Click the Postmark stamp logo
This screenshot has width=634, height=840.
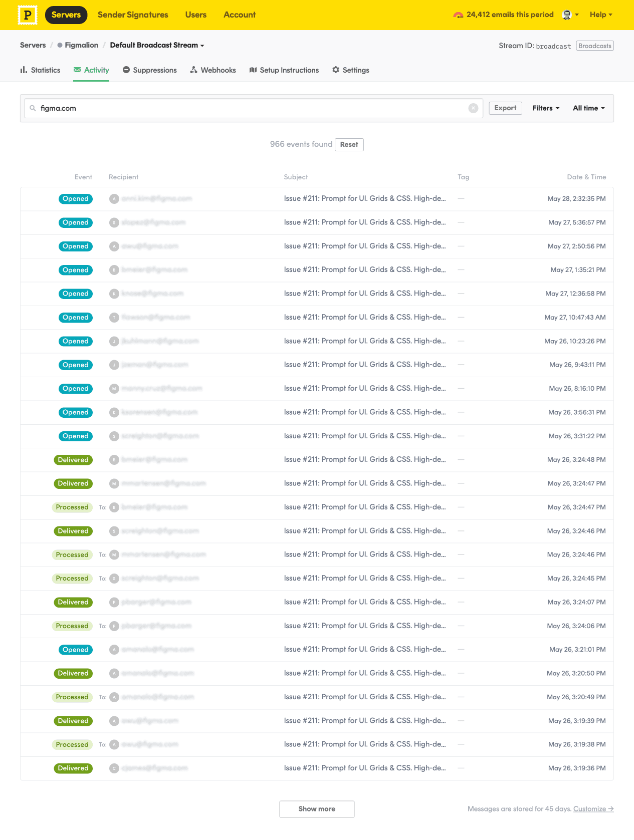(28, 15)
